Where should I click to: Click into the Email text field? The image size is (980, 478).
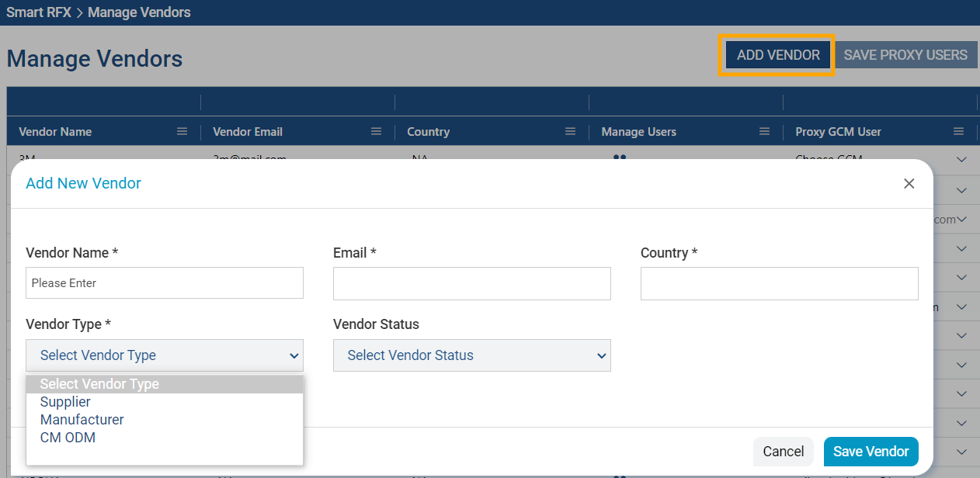(471, 283)
